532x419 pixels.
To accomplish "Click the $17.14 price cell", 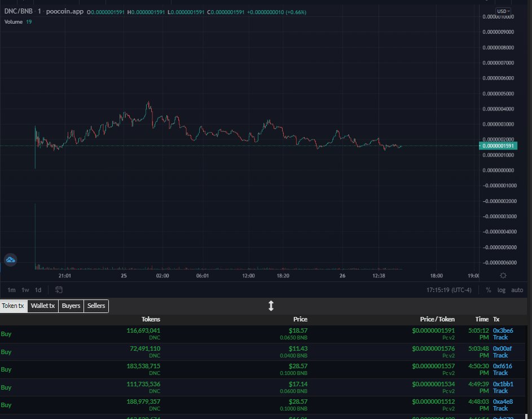I will (298, 384).
